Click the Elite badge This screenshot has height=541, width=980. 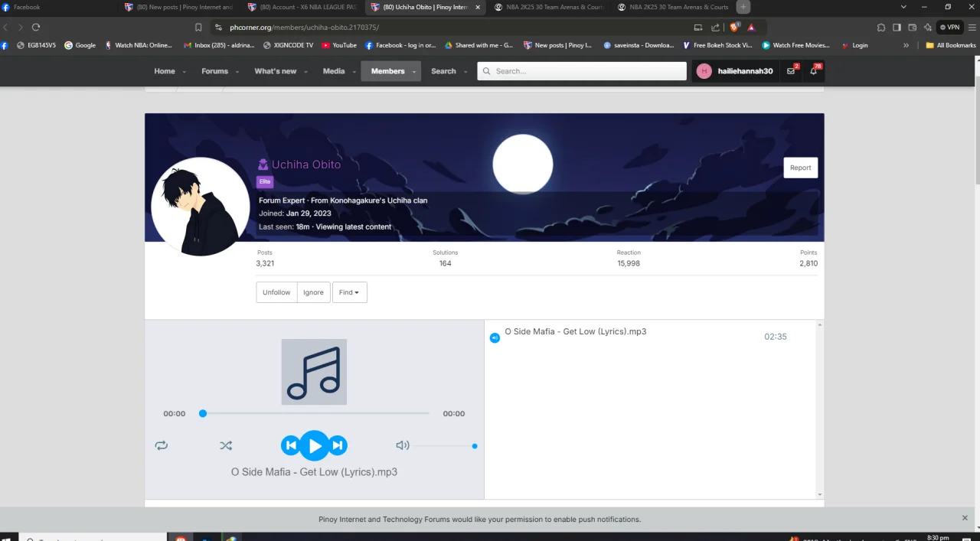point(265,182)
